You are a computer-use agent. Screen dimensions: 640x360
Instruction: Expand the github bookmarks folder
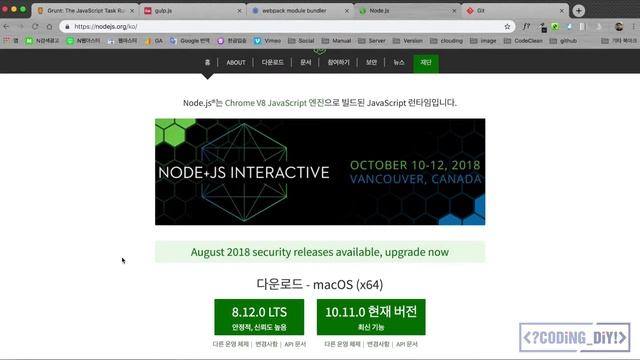click(563, 41)
